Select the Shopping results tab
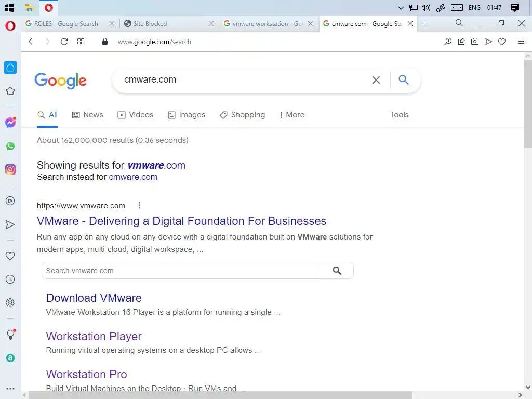Screen dimensions: 532x399 pyautogui.click(x=242, y=115)
